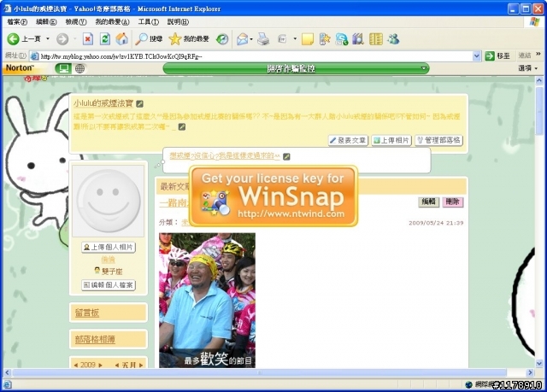Click the internet zone globe in status bar
Viewport: 547px width, 392px height.
click(469, 384)
